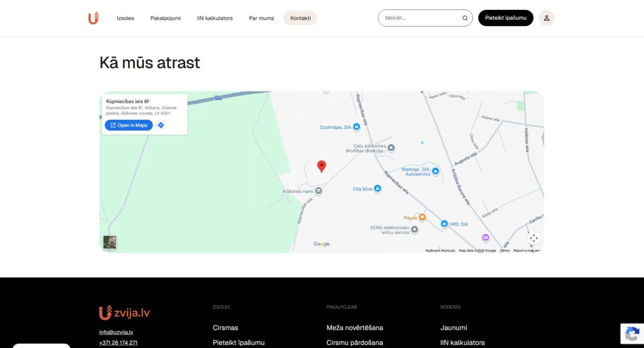Click Open in Maps button
The height and width of the screenshot is (348, 644).
[x=129, y=125]
